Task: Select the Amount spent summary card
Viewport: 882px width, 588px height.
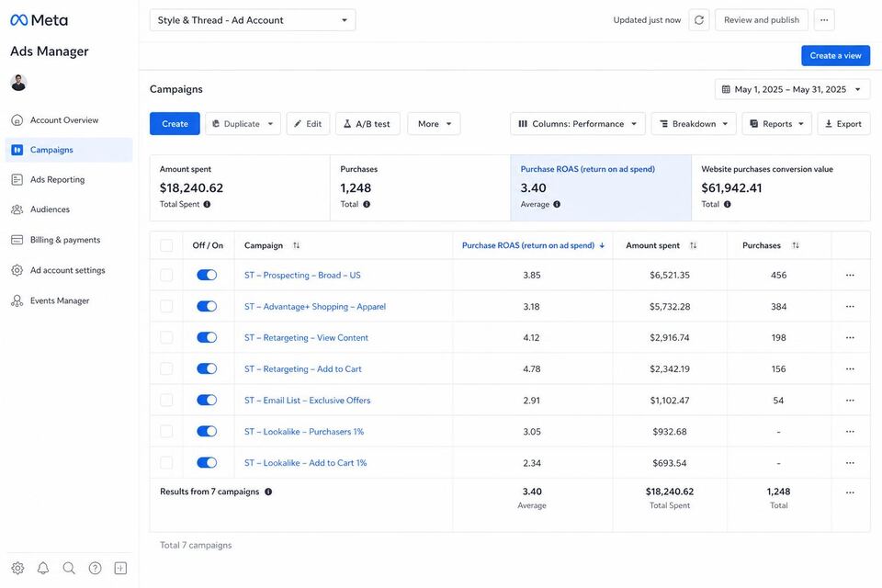Action: click(240, 188)
